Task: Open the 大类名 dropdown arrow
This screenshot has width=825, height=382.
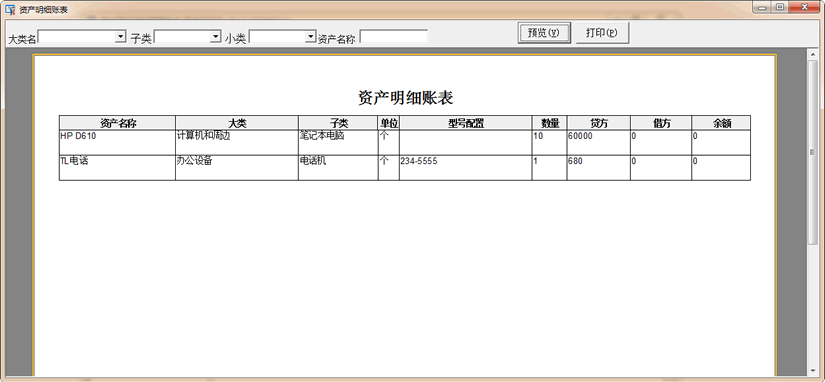Action: 121,36
